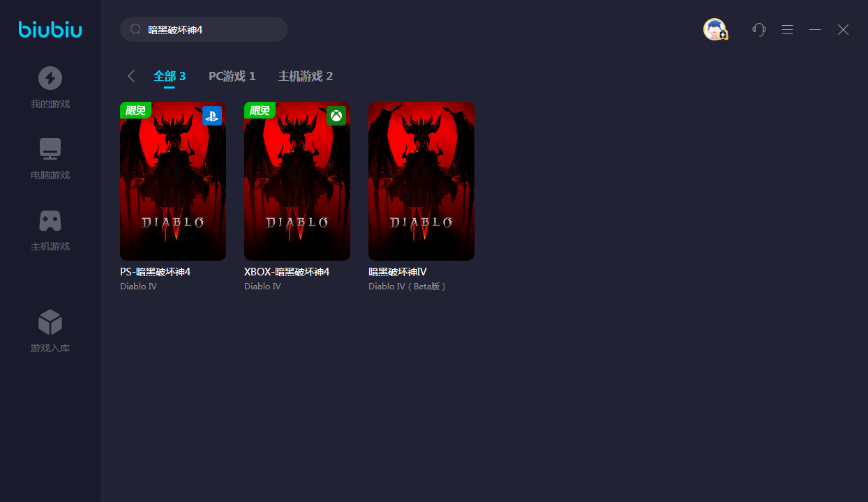The image size is (868, 502).
Task: Switch to 主机游戏 2 tab
Action: (306, 76)
